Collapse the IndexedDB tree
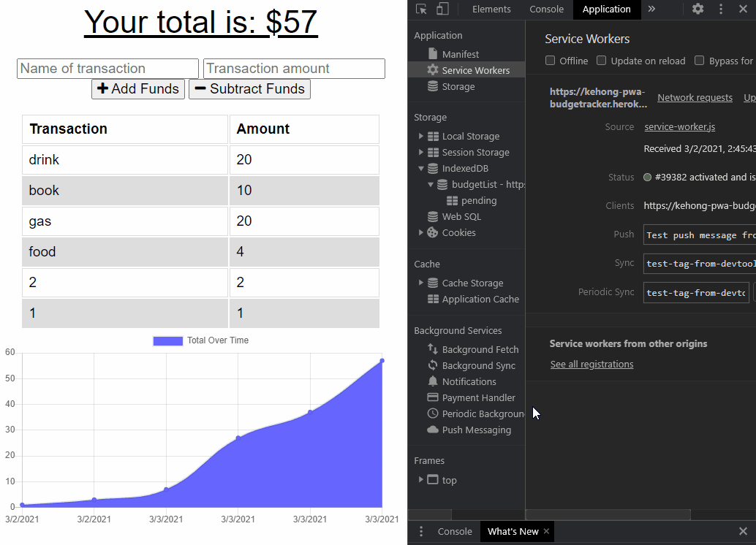756x545 pixels. point(420,168)
